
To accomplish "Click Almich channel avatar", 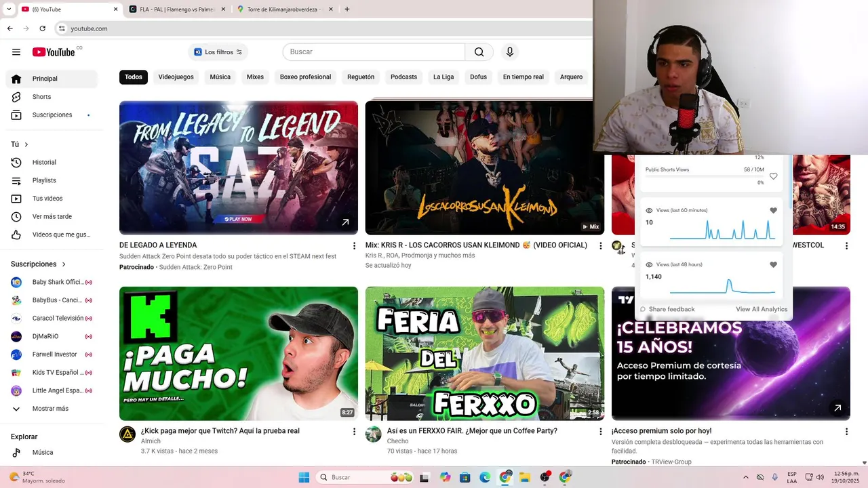I will (127, 434).
